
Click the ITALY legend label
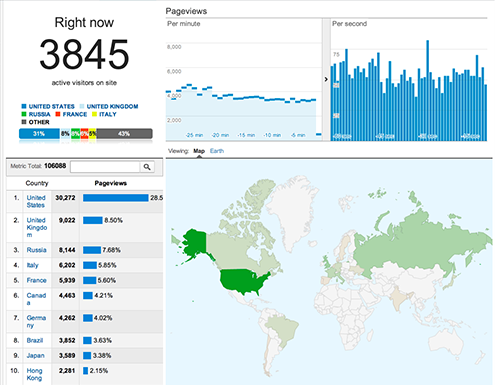click(108, 114)
